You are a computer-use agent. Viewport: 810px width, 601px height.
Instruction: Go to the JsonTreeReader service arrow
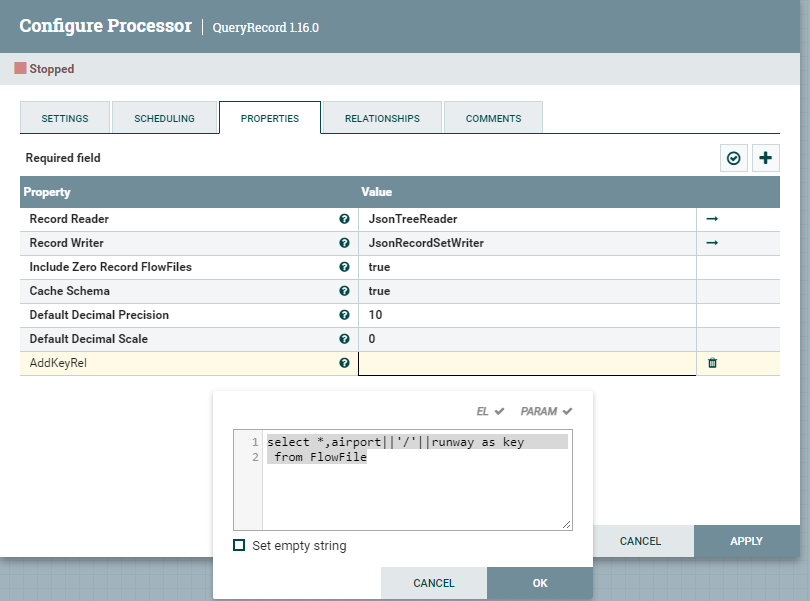pos(712,219)
